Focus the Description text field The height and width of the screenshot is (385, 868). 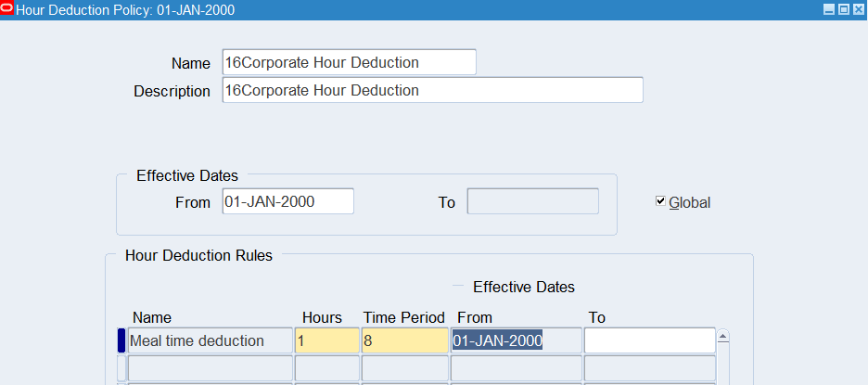tap(432, 90)
